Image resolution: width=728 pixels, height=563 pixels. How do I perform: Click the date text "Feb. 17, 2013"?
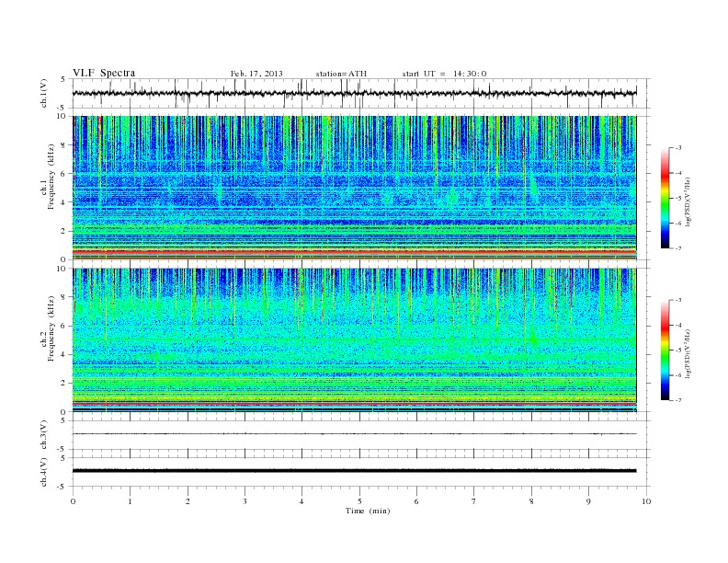(256, 74)
